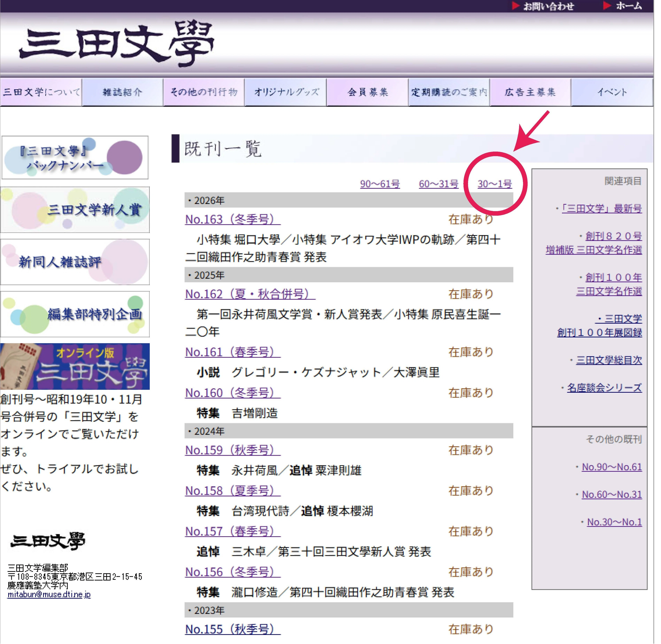Open issue No.161（春季号）
Screen dimensions: 661x644
233,352
